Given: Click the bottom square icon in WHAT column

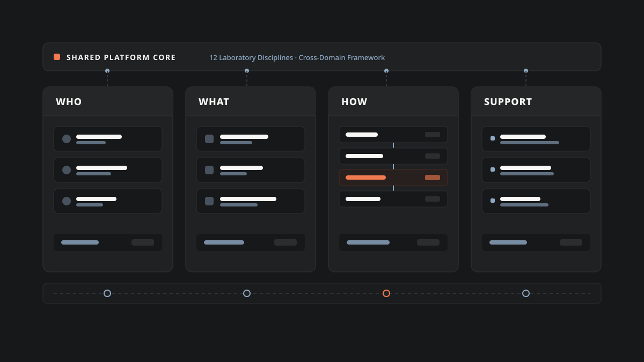Looking at the screenshot, I should coord(209,201).
